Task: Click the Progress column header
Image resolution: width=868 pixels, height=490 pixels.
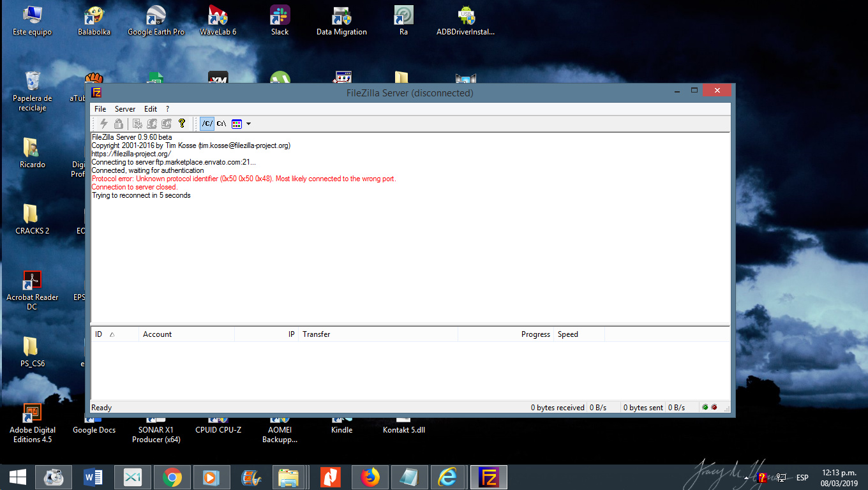Action: [x=505, y=334]
